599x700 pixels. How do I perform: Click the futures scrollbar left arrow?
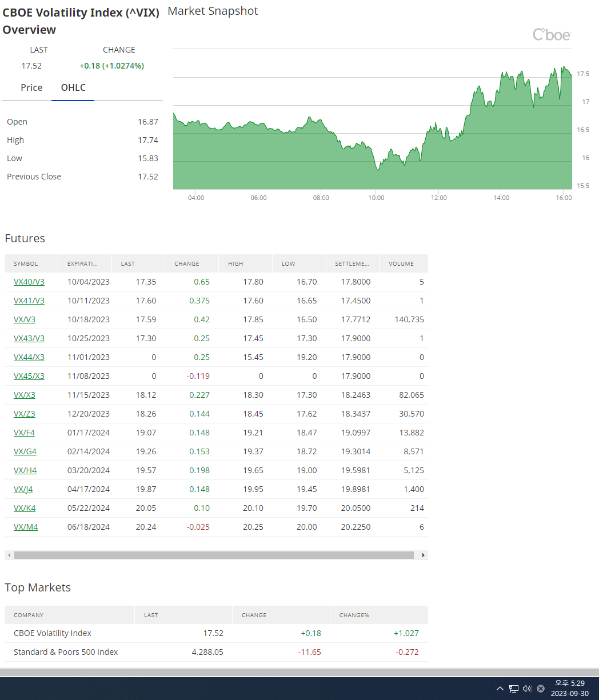(x=8, y=555)
